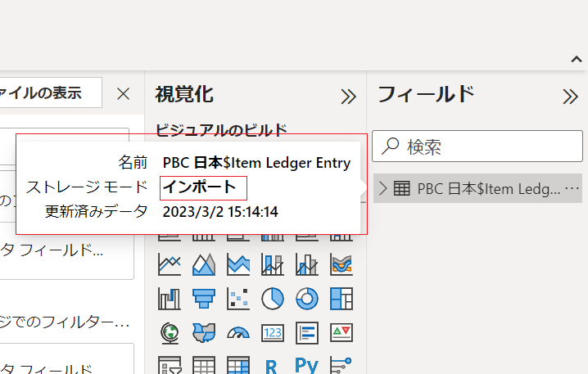The width and height of the screenshot is (588, 374).
Task: Add a globe map visual
Action: 170,332
